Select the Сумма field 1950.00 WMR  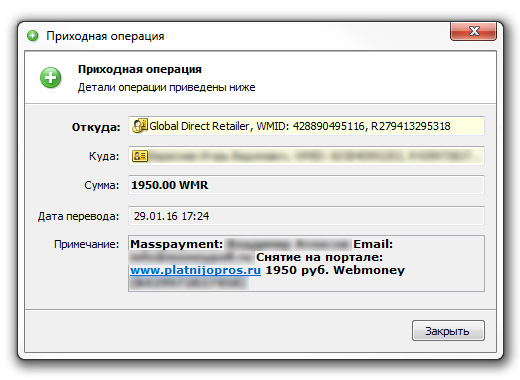(306, 185)
